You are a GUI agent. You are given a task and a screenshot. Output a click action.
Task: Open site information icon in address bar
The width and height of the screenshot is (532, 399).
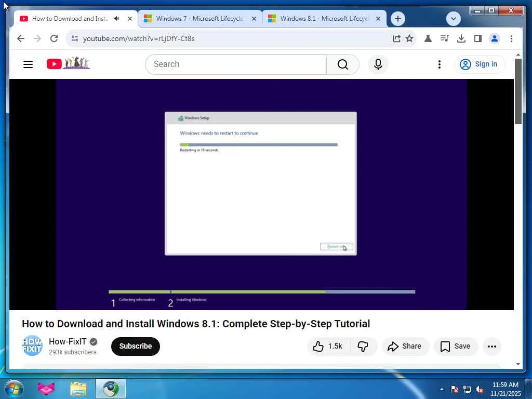(x=75, y=38)
